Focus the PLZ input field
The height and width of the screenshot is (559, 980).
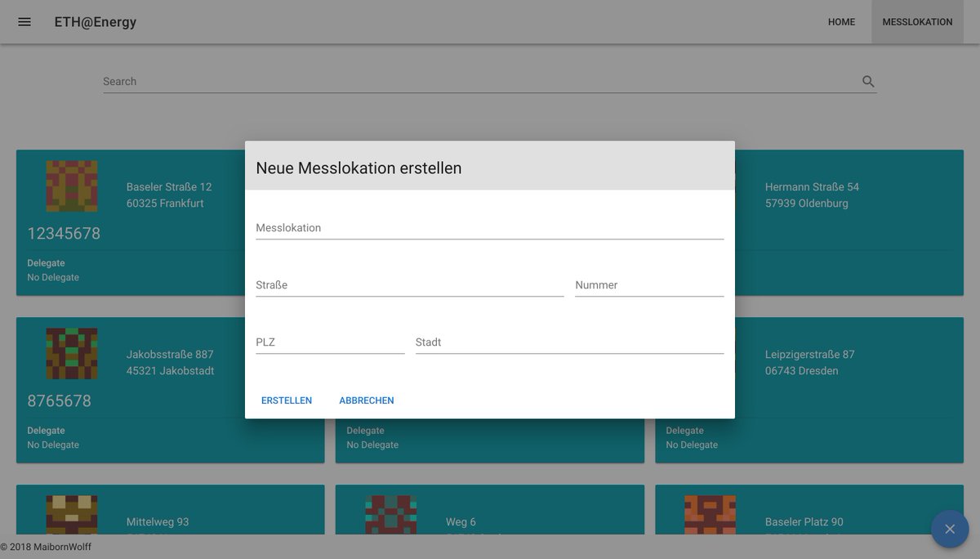point(330,342)
